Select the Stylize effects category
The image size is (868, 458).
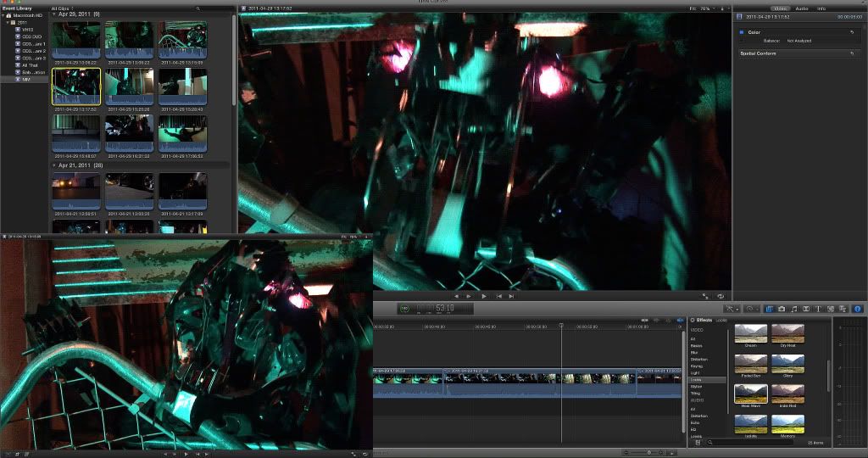click(x=697, y=387)
